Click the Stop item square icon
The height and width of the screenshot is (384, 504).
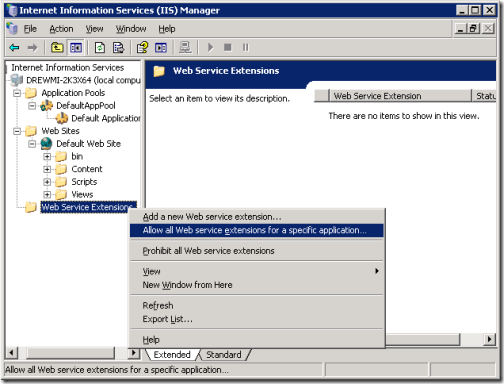(228, 47)
